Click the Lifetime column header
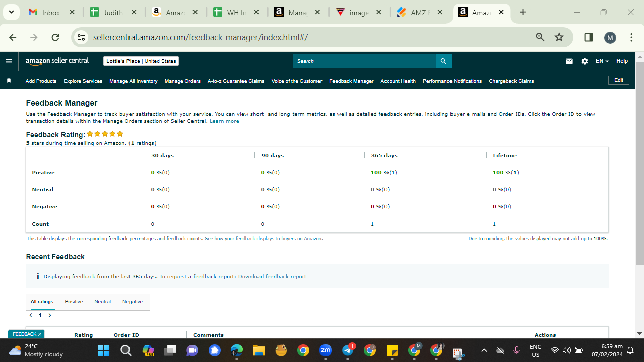This screenshot has width=644, height=362. pos(504,156)
